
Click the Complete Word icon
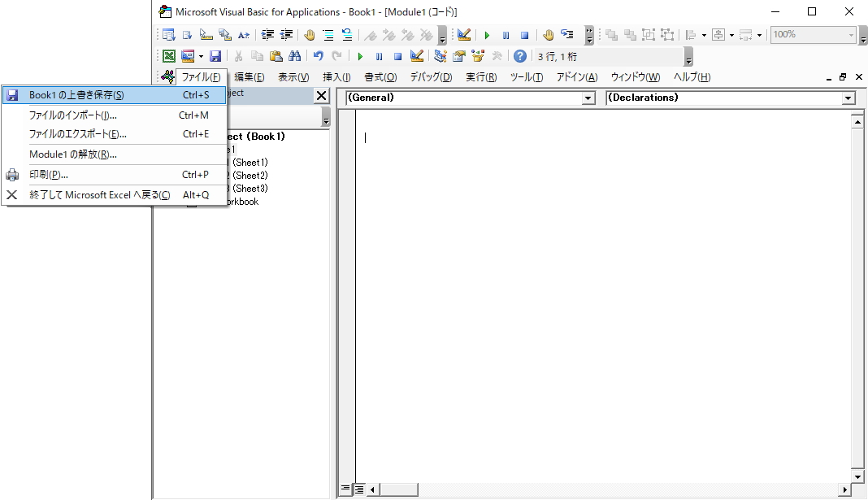point(244,35)
